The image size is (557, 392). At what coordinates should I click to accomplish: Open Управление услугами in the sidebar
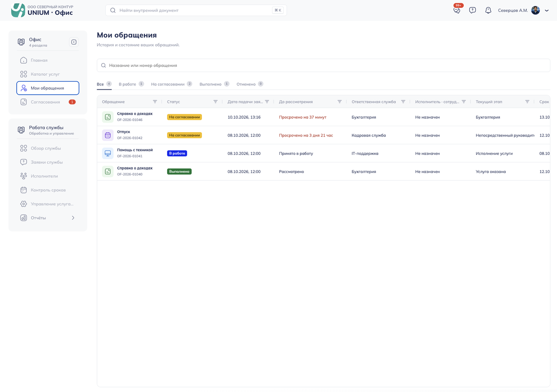click(48, 204)
